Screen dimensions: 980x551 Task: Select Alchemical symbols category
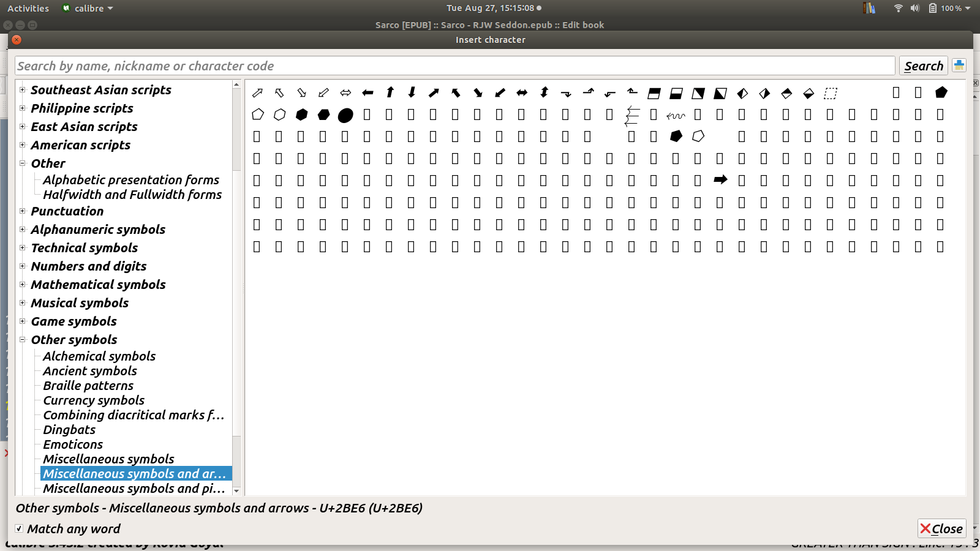point(99,356)
